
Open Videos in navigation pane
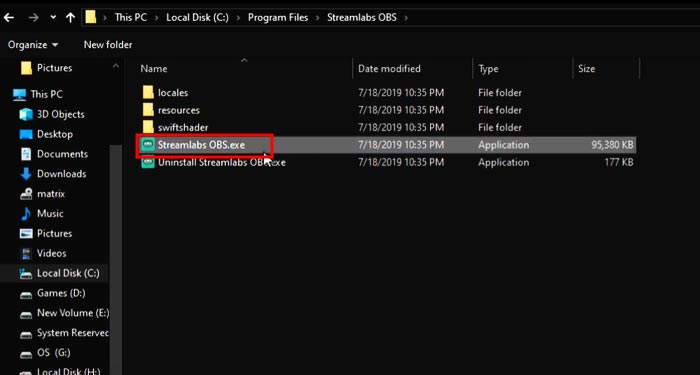(x=51, y=253)
